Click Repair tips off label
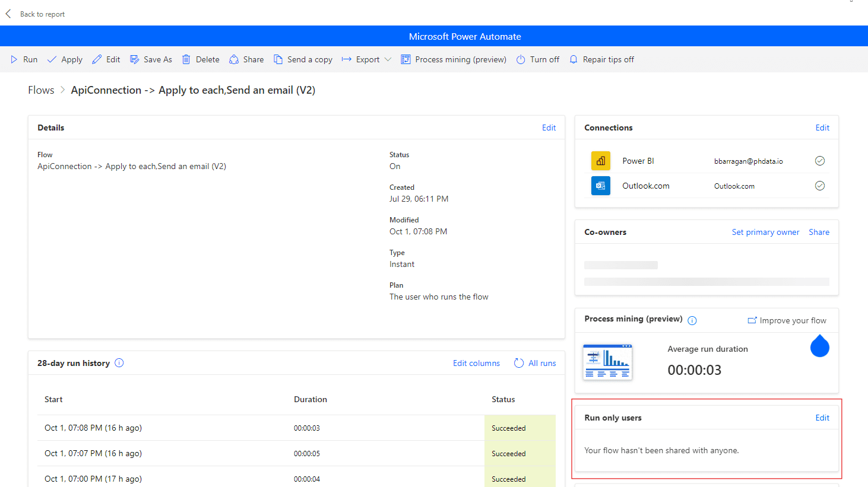This screenshot has height=487, width=868. pyautogui.click(x=609, y=59)
